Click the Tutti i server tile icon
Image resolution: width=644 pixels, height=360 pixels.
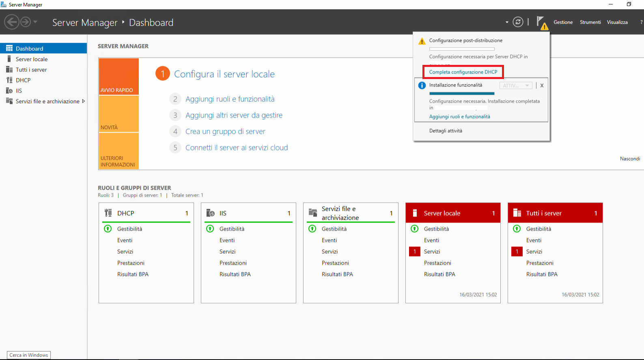click(x=517, y=213)
